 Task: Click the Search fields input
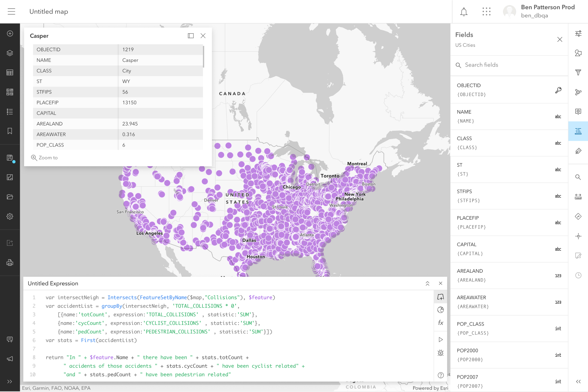[x=509, y=65]
